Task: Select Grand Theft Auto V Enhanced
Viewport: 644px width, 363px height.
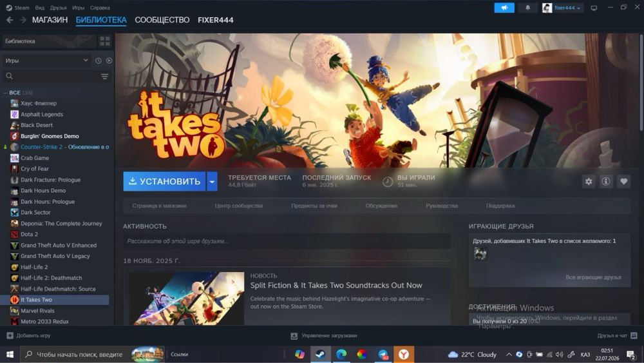Action: coord(59,246)
